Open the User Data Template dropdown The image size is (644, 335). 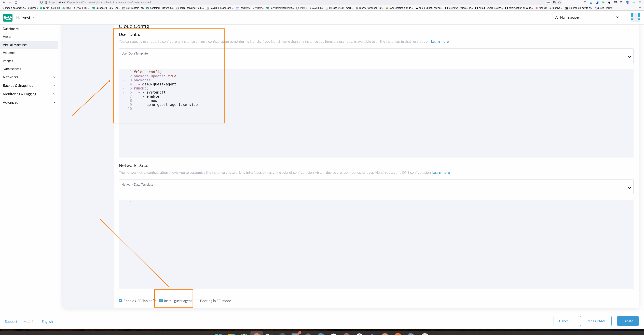click(629, 56)
